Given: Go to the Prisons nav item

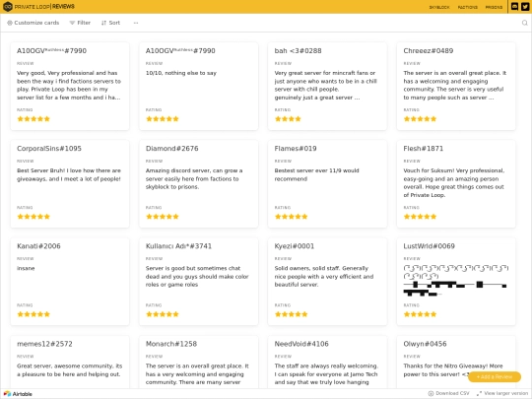Looking at the screenshot, I should [x=494, y=7].
